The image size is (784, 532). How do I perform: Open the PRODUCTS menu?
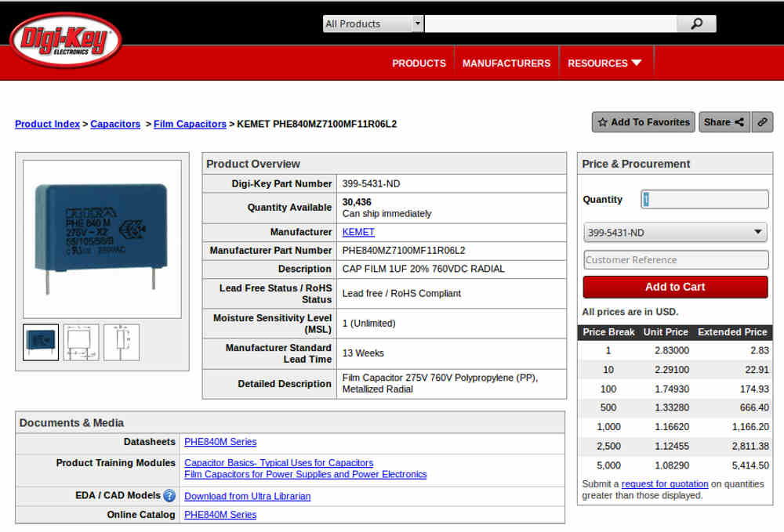[419, 63]
